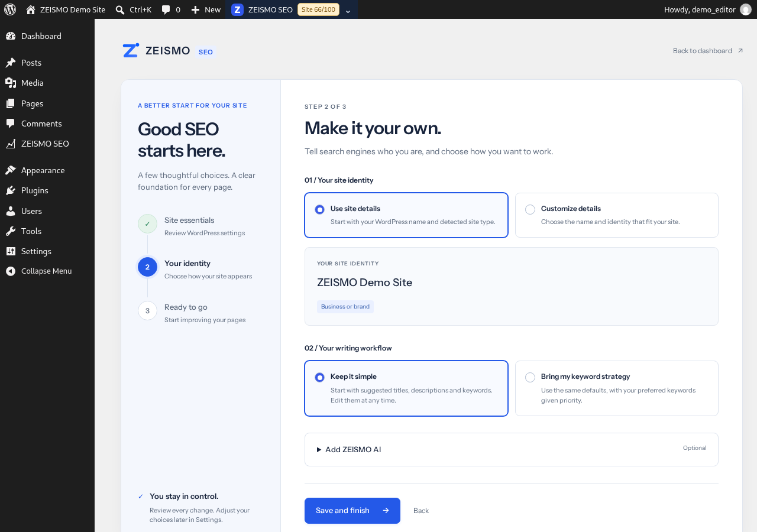The height and width of the screenshot is (532, 757).
Task: Select the Customize details radio button
Action: (x=530, y=209)
